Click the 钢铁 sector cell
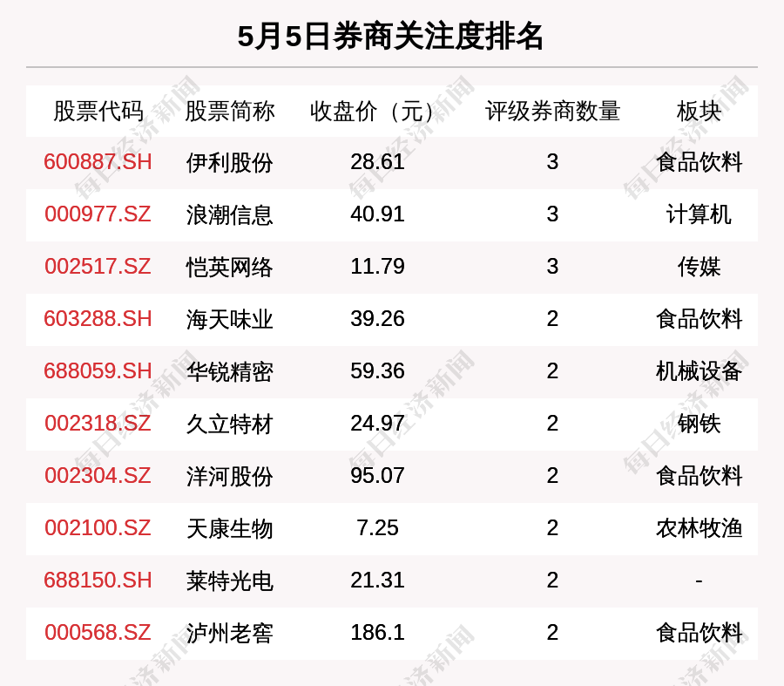 click(699, 425)
